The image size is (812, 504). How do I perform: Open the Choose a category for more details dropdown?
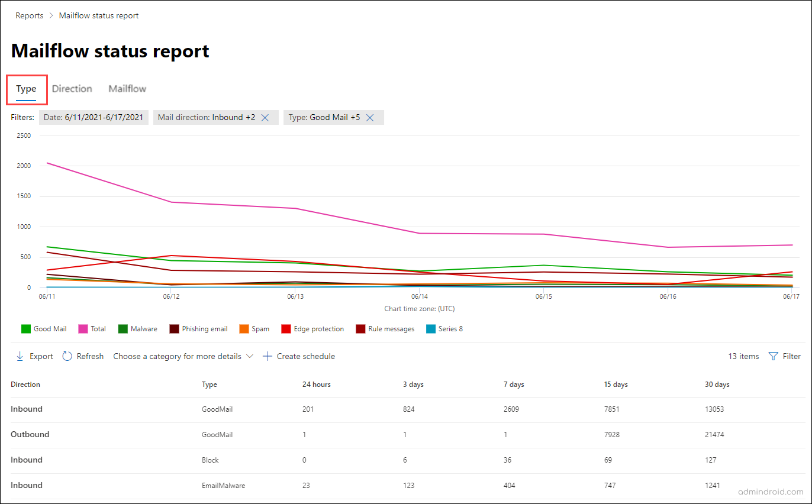tap(183, 356)
